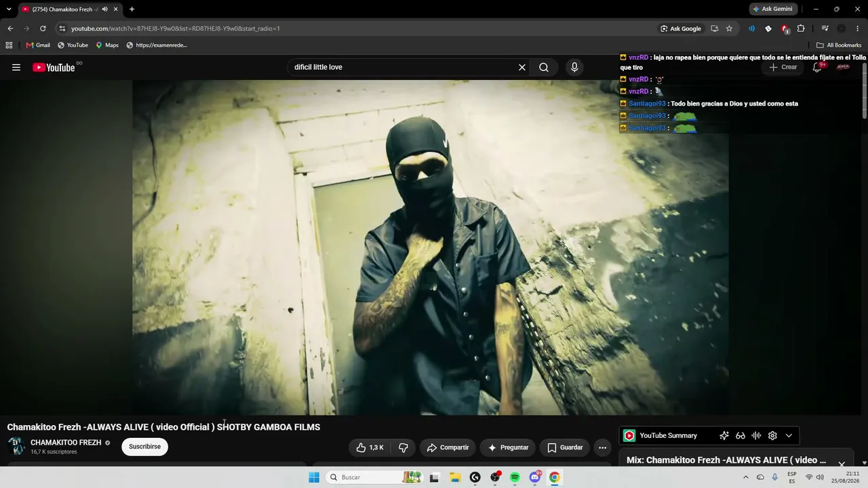Open YouTube Summary settings gear
The image size is (868, 488).
click(x=772, y=436)
